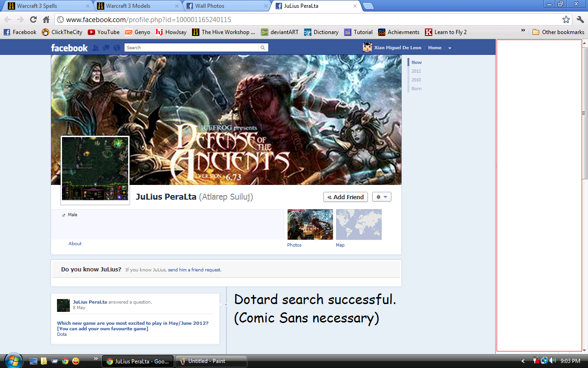
Task: Open the account dropdown arrow next to Home
Action: click(x=450, y=48)
